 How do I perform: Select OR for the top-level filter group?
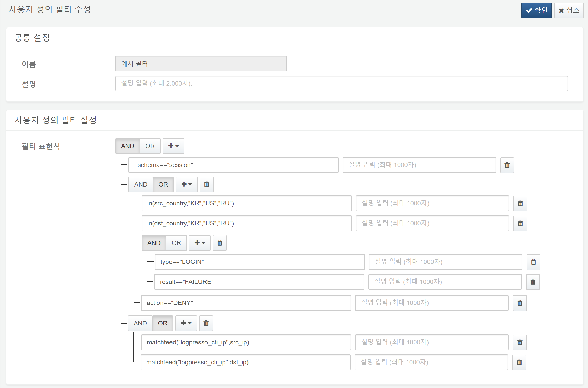pyautogui.click(x=150, y=146)
